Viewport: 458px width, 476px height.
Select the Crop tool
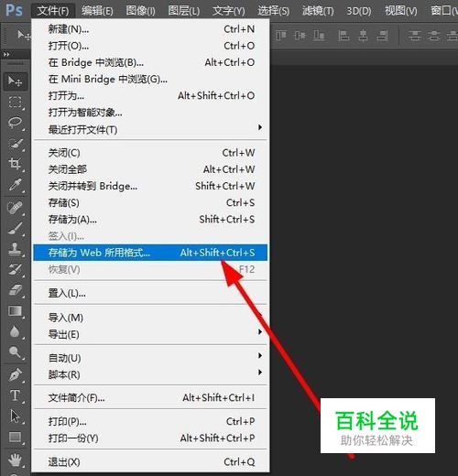(x=15, y=164)
